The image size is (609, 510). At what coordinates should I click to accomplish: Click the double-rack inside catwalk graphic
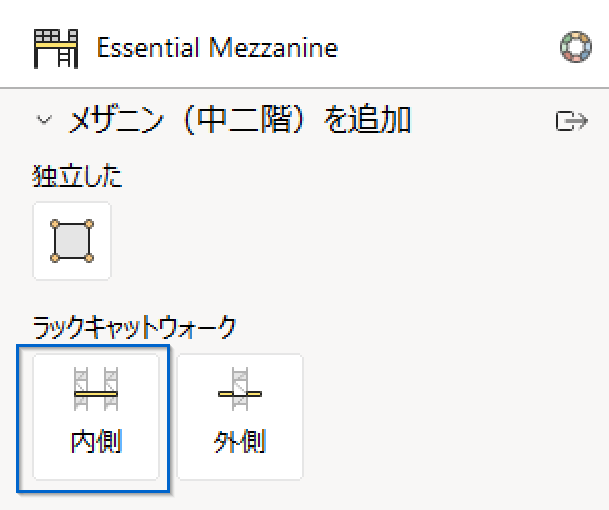[96, 389]
